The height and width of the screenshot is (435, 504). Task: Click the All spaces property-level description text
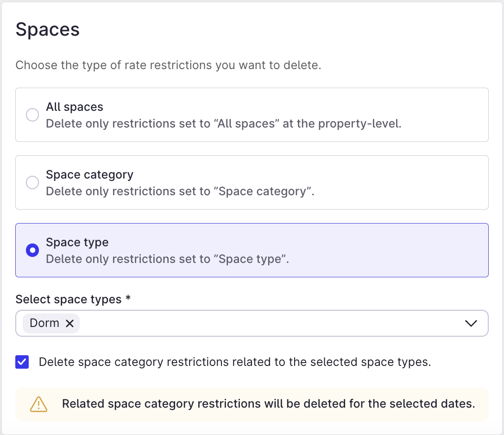[x=223, y=124]
